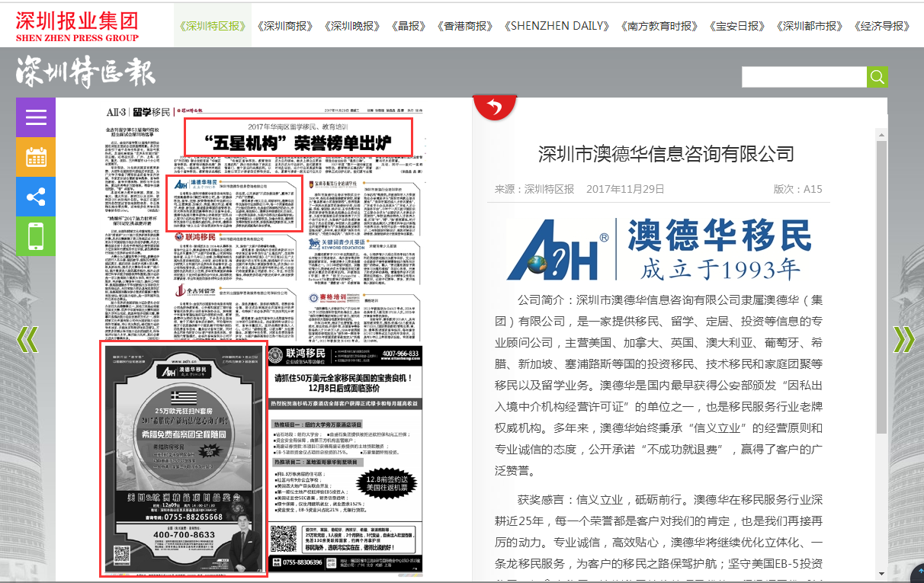The width and height of the screenshot is (924, 583).
Task: Open the purple hamburger menu icon
Action: point(36,117)
